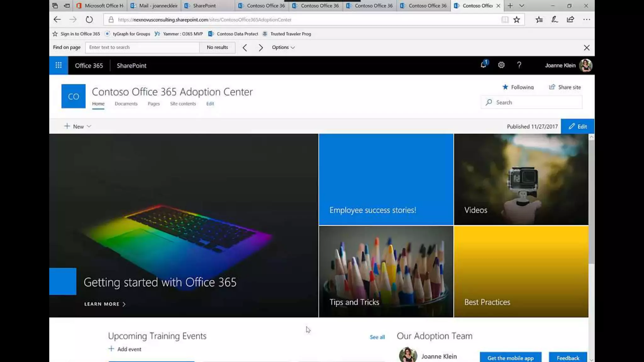Click the Find on page text field

(142, 47)
